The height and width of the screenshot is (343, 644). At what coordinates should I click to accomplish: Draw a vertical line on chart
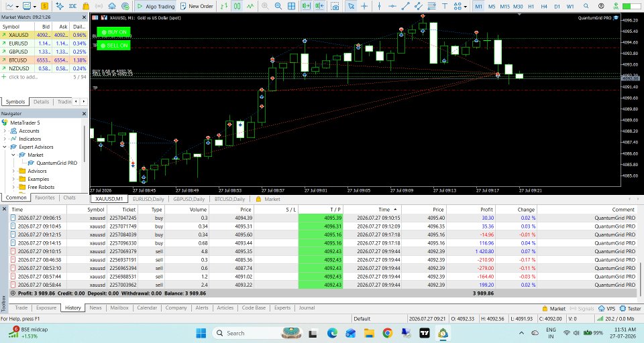coord(379,6)
